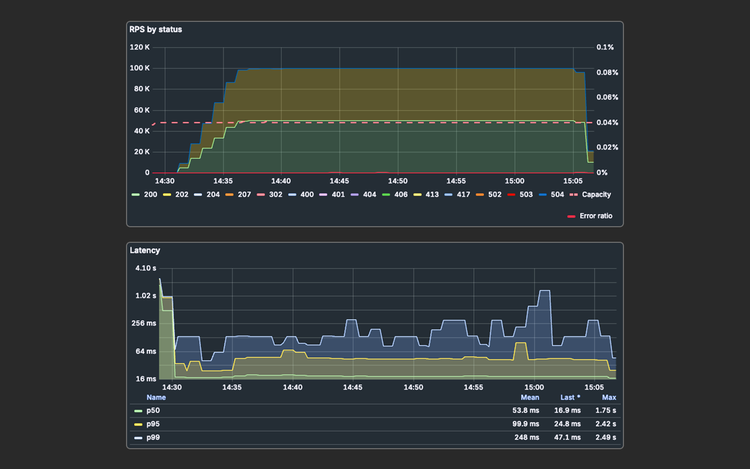750x469 pixels.
Task: Select the p99 series label
Action: [153, 437]
